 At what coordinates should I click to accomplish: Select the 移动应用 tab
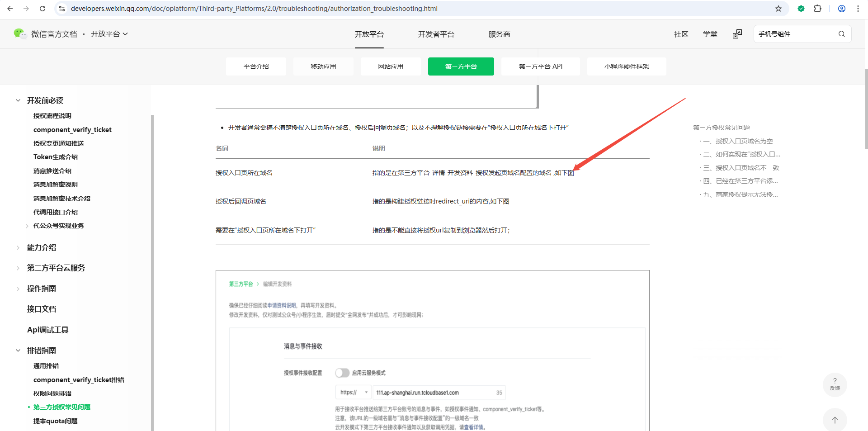tap(323, 66)
